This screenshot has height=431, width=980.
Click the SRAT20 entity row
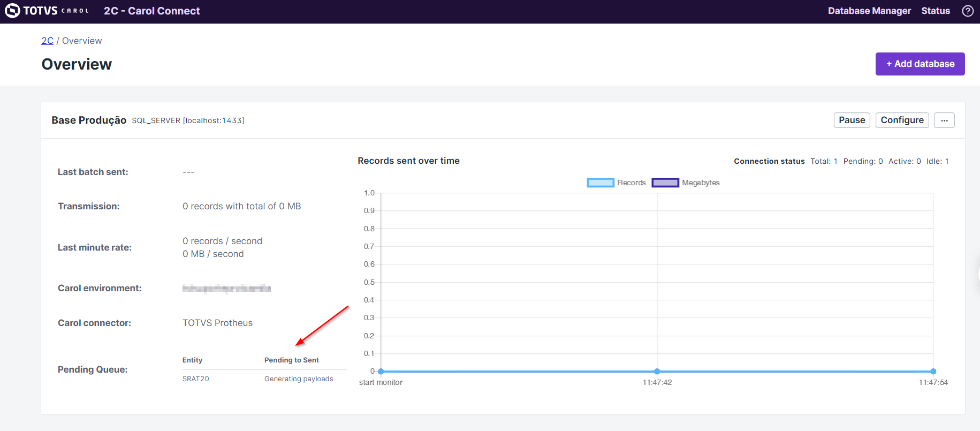(196, 379)
